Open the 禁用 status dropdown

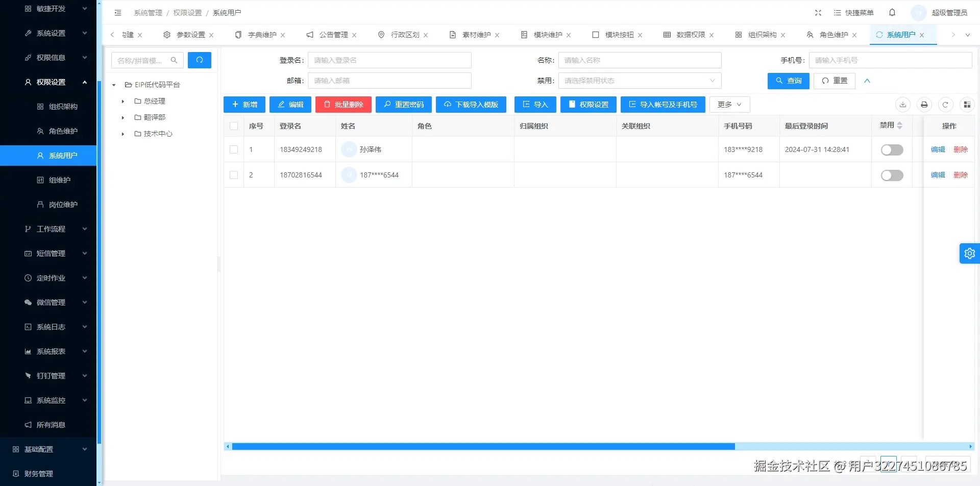coord(640,81)
